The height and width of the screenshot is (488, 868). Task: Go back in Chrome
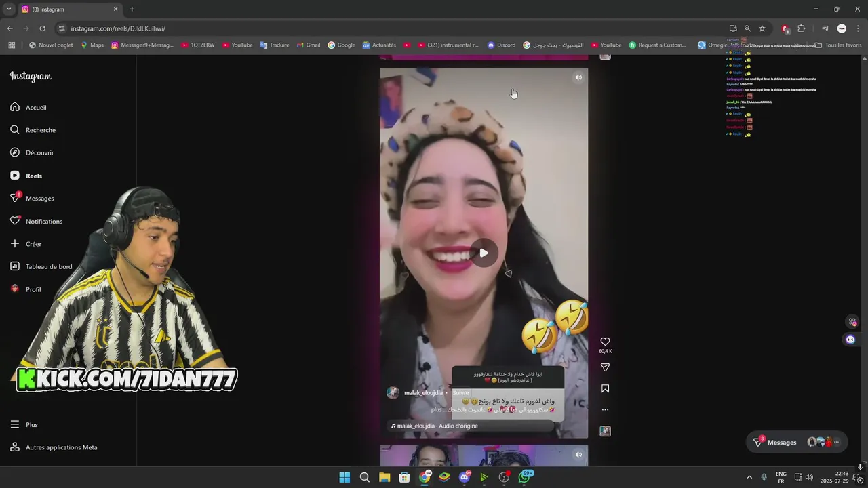pos(9,28)
